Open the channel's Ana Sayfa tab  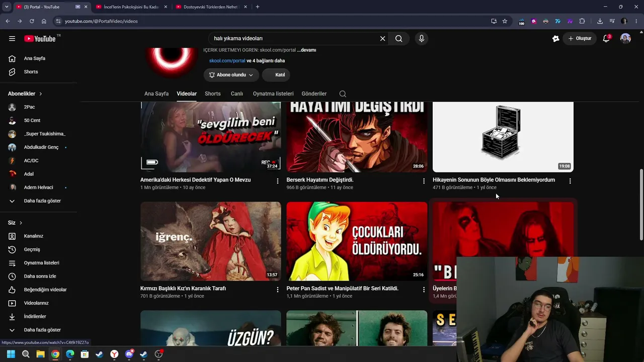(156, 94)
